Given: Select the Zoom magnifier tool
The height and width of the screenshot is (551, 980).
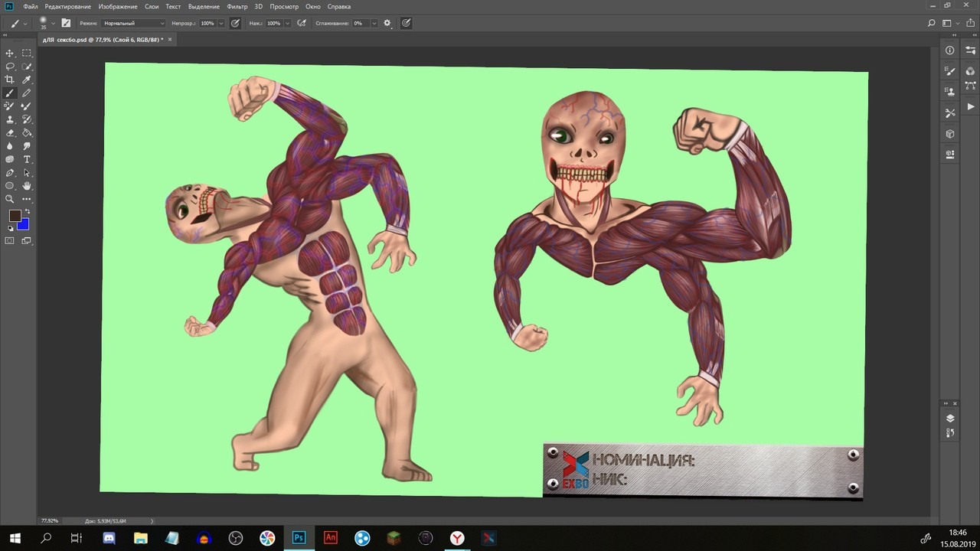Looking at the screenshot, I should point(10,199).
